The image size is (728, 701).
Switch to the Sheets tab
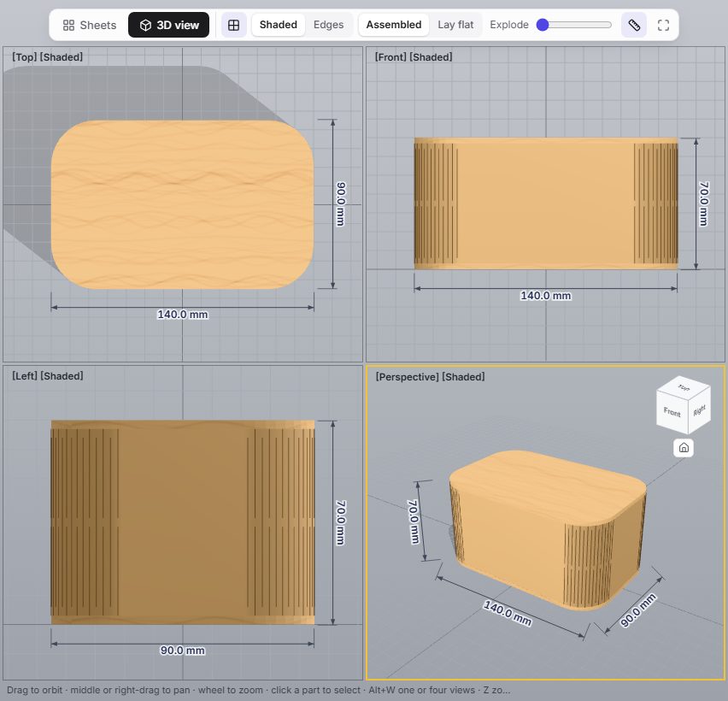[x=90, y=25]
